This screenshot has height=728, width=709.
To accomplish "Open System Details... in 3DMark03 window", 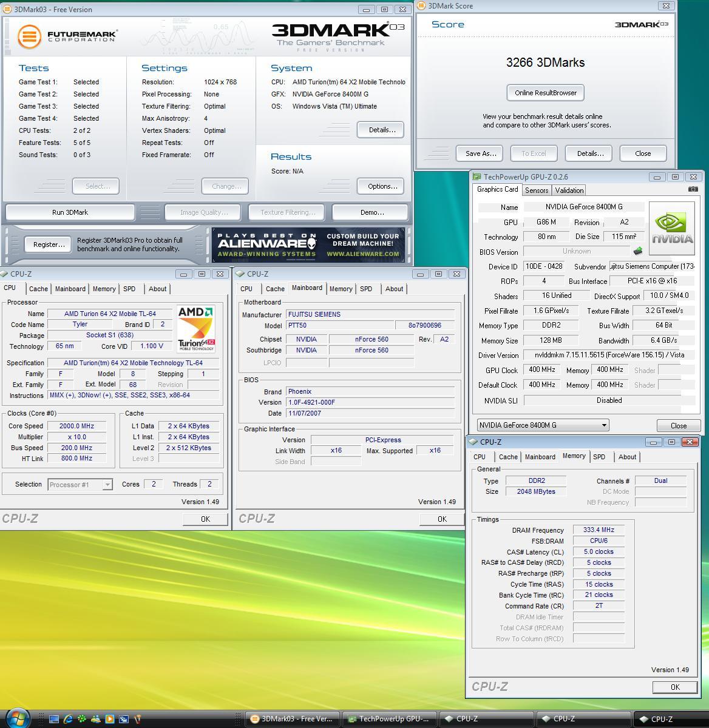I will tap(382, 130).
